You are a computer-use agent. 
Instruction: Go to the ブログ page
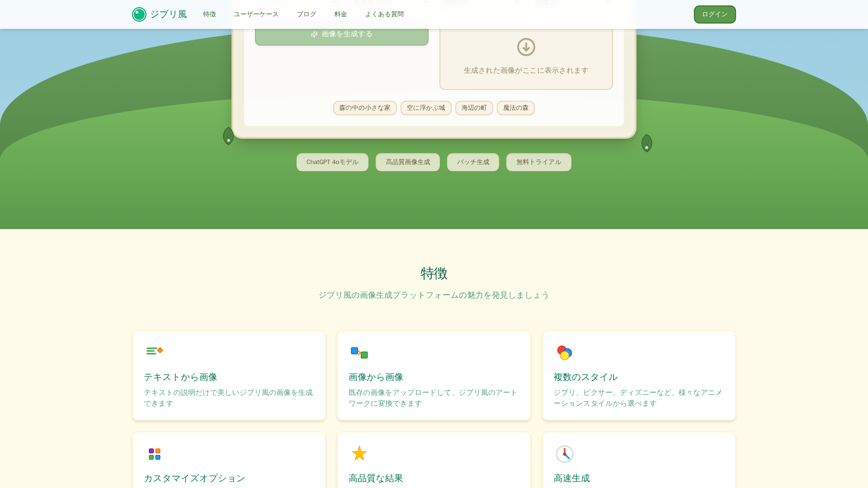(x=307, y=14)
